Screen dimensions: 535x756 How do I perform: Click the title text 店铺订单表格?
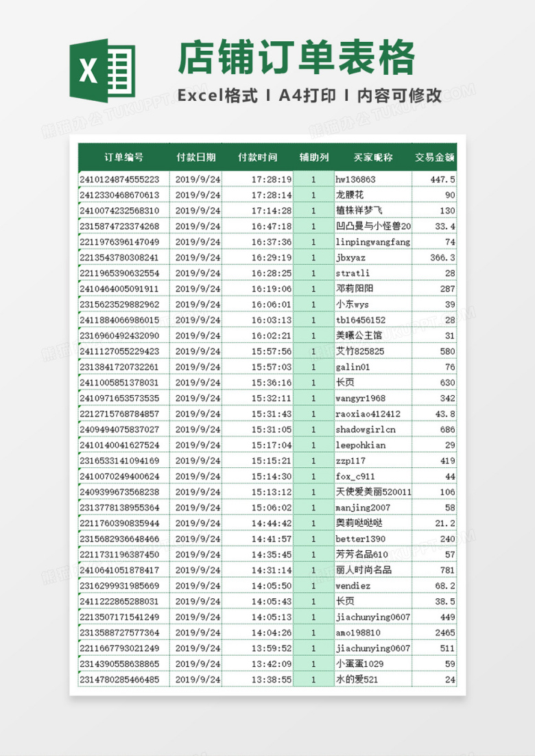[296, 58]
